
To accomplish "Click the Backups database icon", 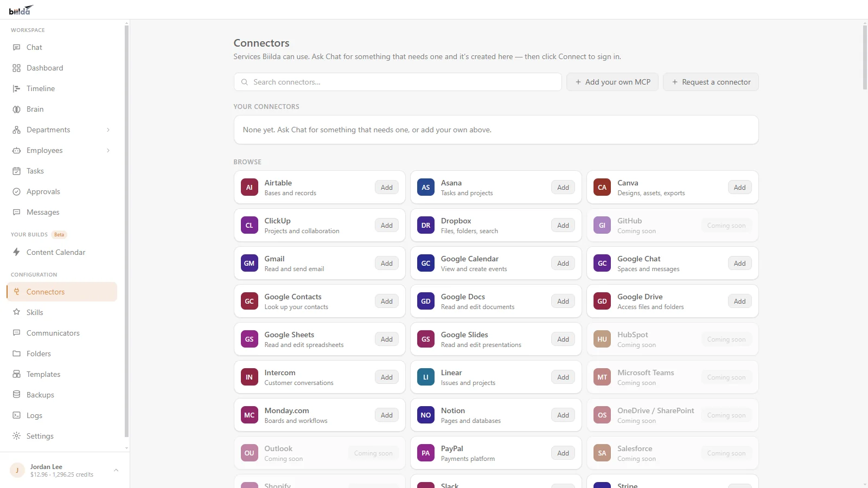I will pyautogui.click(x=16, y=395).
